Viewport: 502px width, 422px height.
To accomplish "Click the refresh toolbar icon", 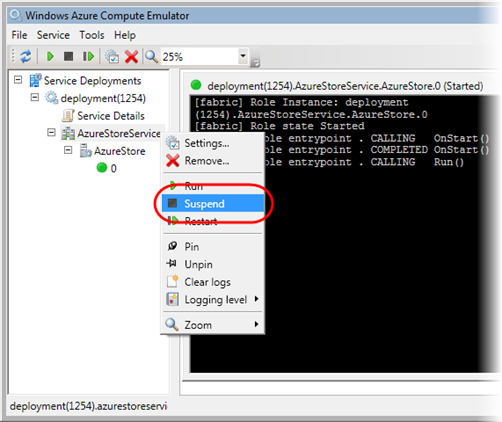I will tap(26, 56).
